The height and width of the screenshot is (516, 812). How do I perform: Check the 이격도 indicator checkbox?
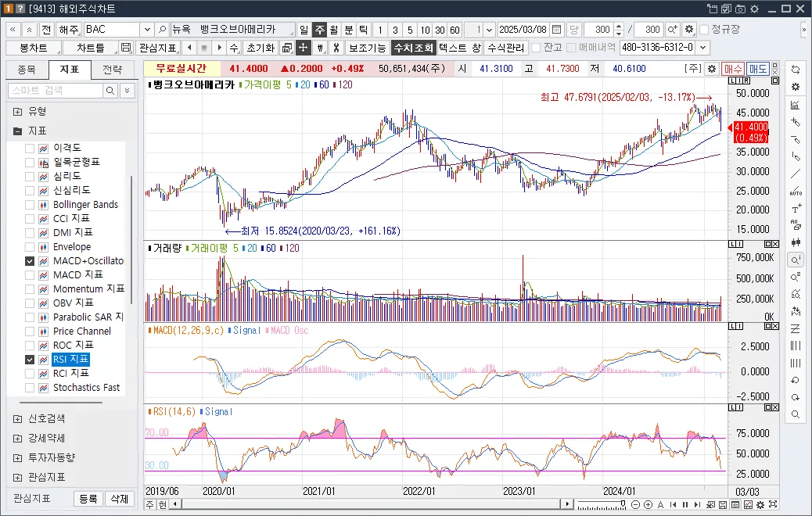click(30, 148)
